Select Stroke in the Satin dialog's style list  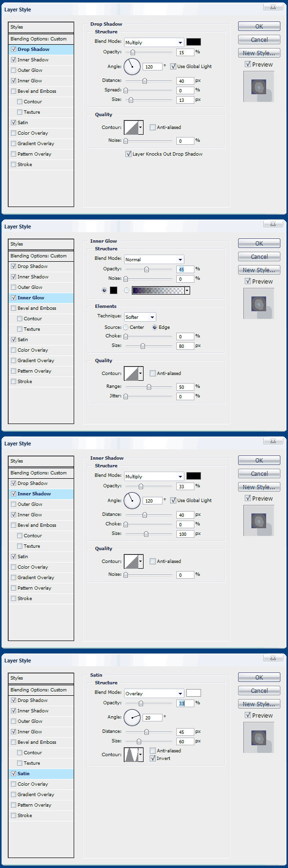click(x=25, y=815)
